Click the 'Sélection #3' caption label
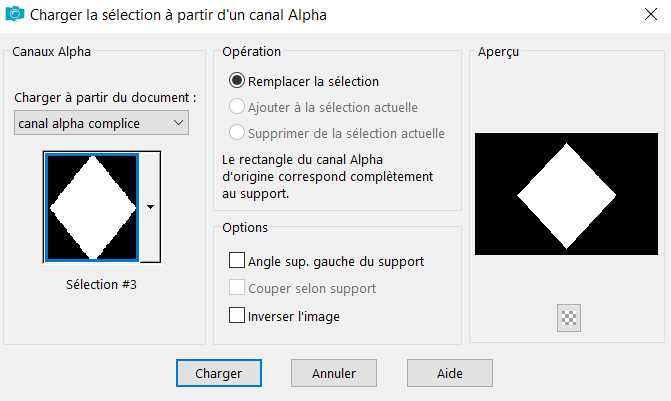 (101, 285)
